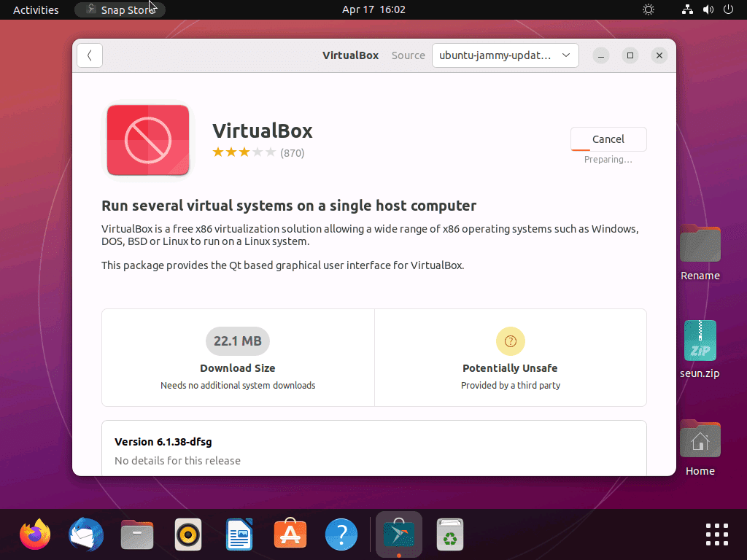The height and width of the screenshot is (560, 747).
Task: Click 'Needs no additional system downloads' text
Action: pos(238,385)
